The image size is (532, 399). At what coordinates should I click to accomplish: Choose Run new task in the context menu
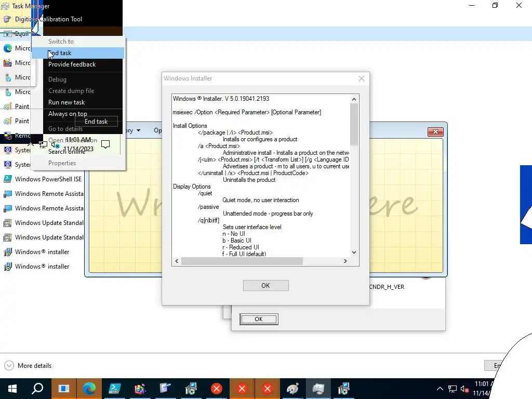66,102
